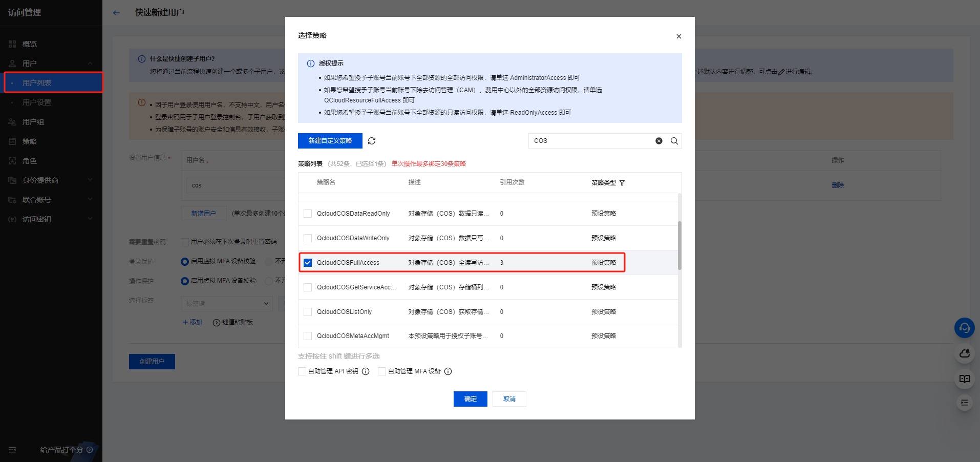Click the 引用次数 column header
The height and width of the screenshot is (462, 980).
(513, 182)
